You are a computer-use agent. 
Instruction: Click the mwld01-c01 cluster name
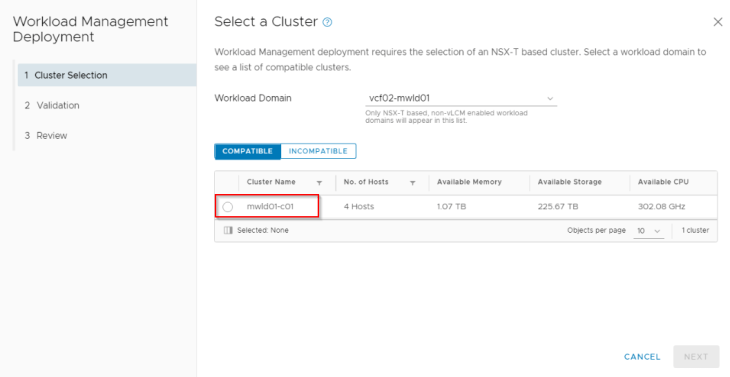(270, 207)
